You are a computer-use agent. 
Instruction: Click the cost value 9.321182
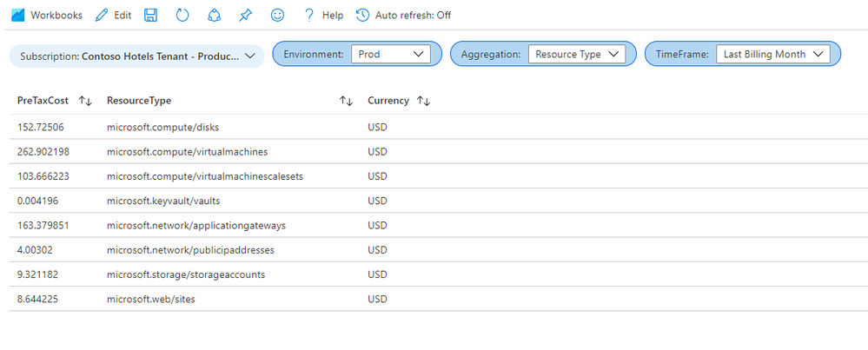point(37,274)
